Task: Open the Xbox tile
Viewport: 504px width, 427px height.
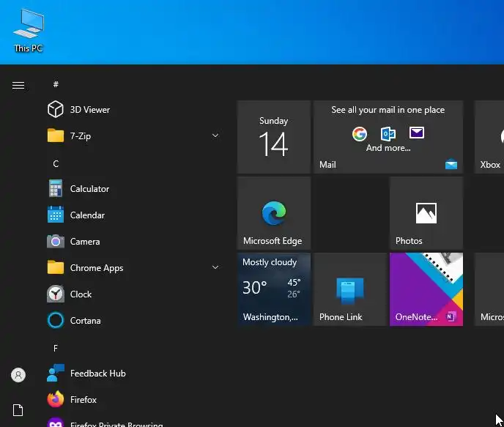Action: (489, 137)
